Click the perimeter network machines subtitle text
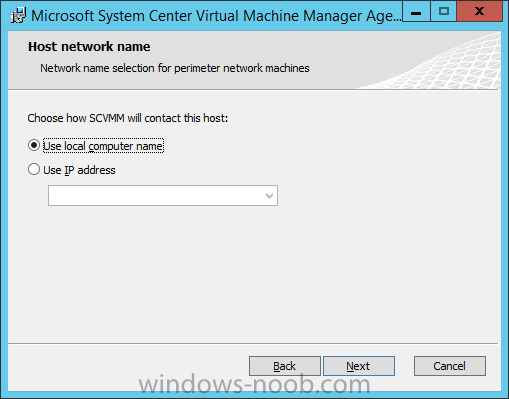The image size is (509, 399). [x=175, y=68]
